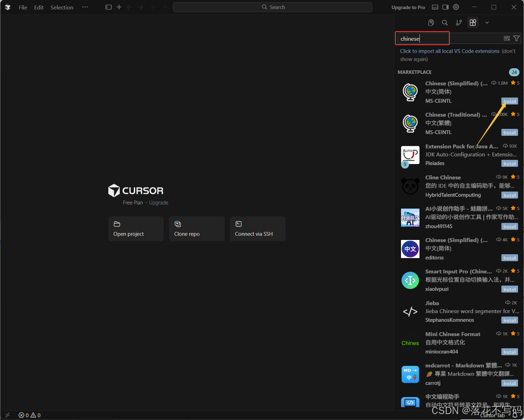Open the '中文编程助手' extension title

coord(442,397)
